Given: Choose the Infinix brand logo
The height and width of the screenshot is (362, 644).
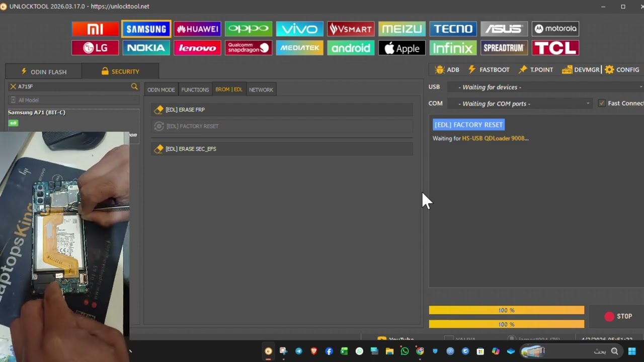Looking at the screenshot, I should [x=453, y=48].
